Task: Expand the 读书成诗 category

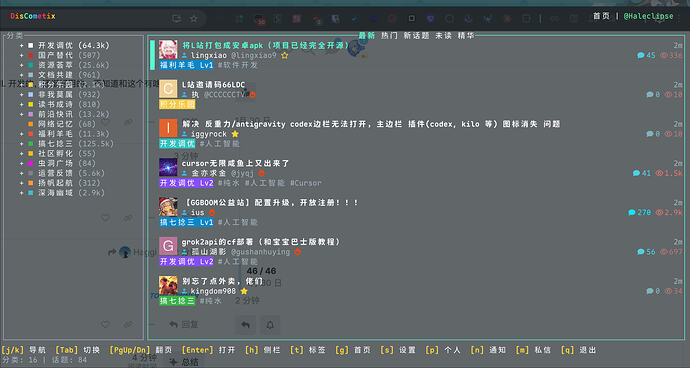Action: [x=21, y=104]
